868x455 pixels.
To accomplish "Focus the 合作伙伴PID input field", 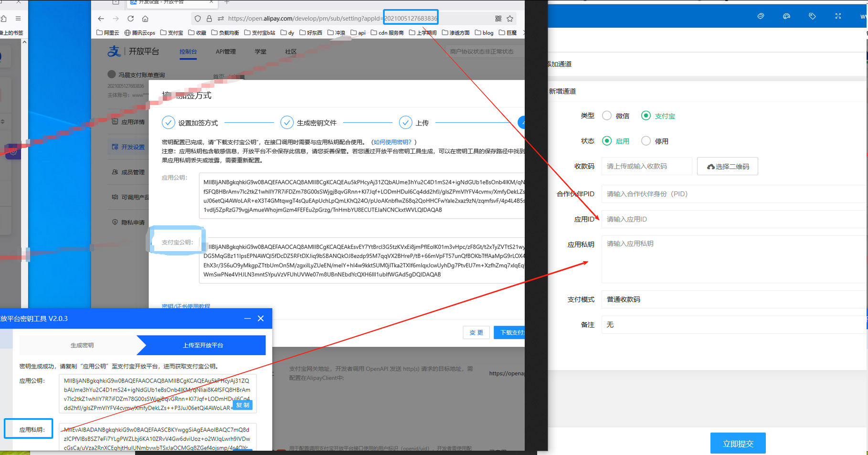I will pos(734,194).
